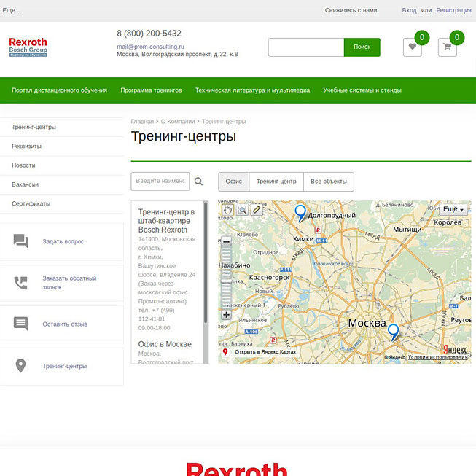Viewport: 476px width, 476px height.
Task: Click the scrollbar of the offices list
Action: (206, 263)
